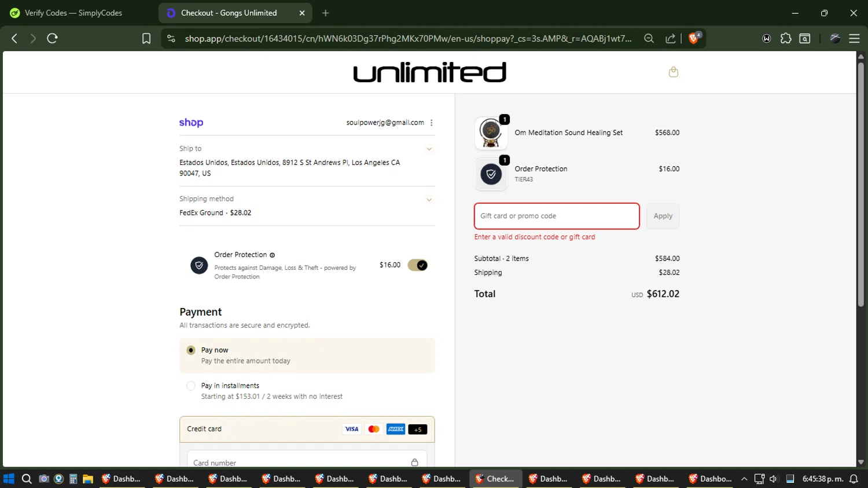Viewport: 868px width, 488px height.
Task: Open the Brave hamburger main menu
Action: point(854,38)
